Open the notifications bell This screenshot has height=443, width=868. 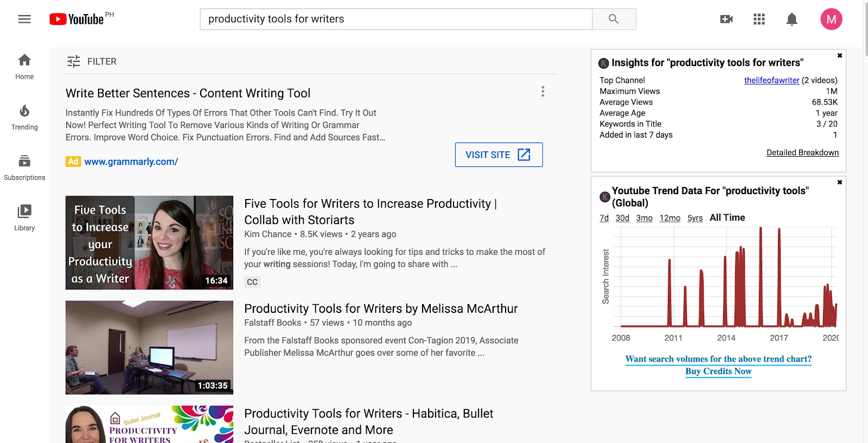[792, 20]
